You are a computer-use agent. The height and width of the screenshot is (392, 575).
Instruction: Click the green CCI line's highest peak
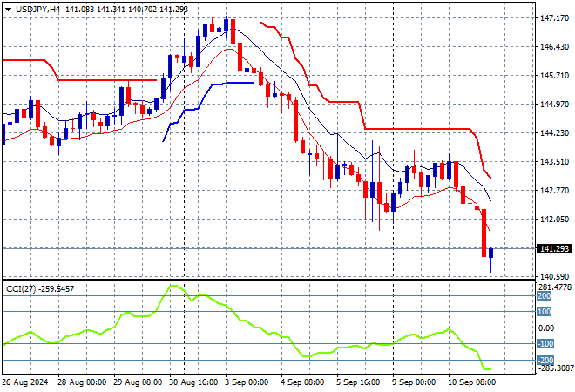(173, 287)
